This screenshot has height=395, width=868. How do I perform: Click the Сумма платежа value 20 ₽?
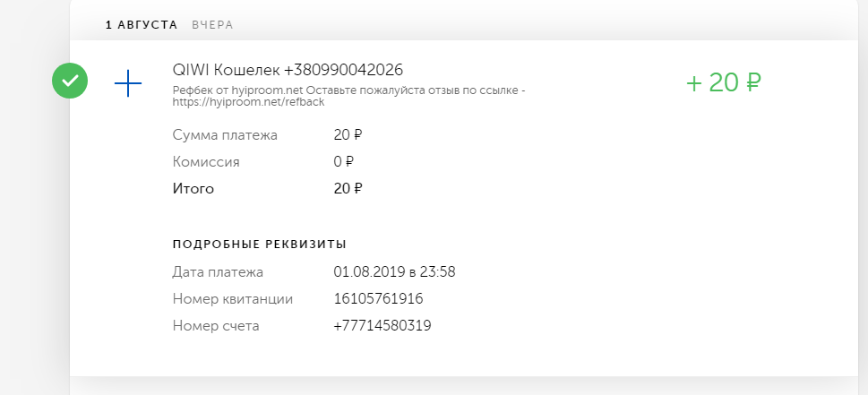pos(348,135)
